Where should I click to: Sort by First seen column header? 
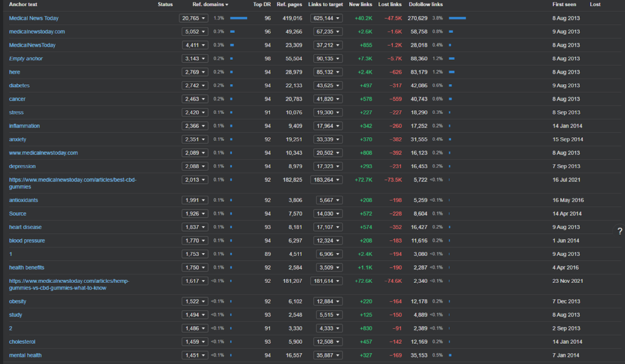[564, 4]
